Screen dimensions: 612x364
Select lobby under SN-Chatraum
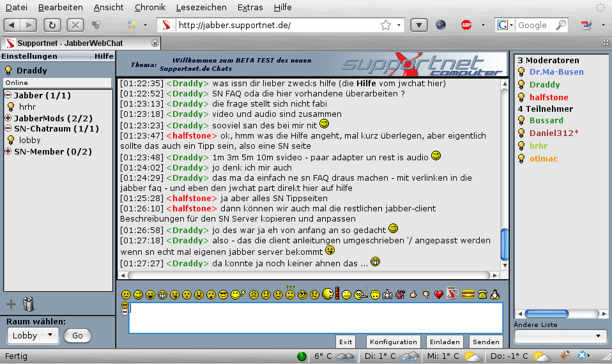[x=29, y=140]
